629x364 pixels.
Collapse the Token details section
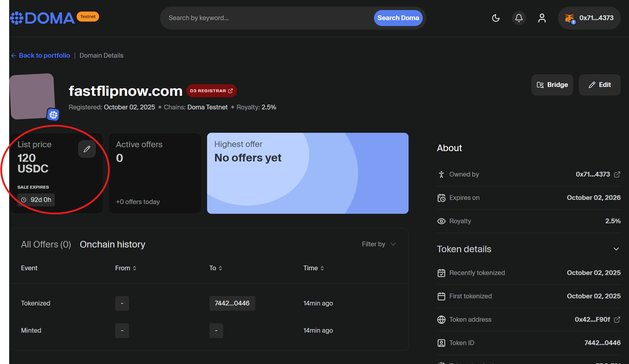pos(616,249)
